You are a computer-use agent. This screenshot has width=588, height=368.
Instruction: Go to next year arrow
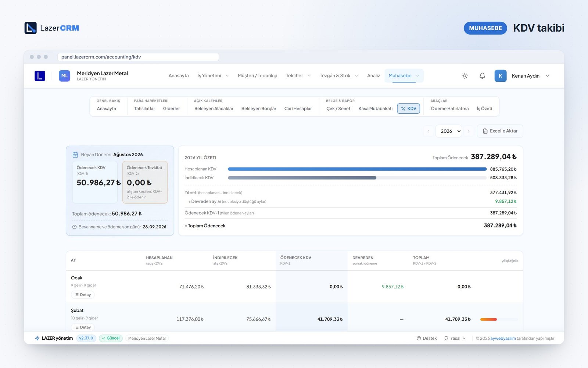point(469,131)
